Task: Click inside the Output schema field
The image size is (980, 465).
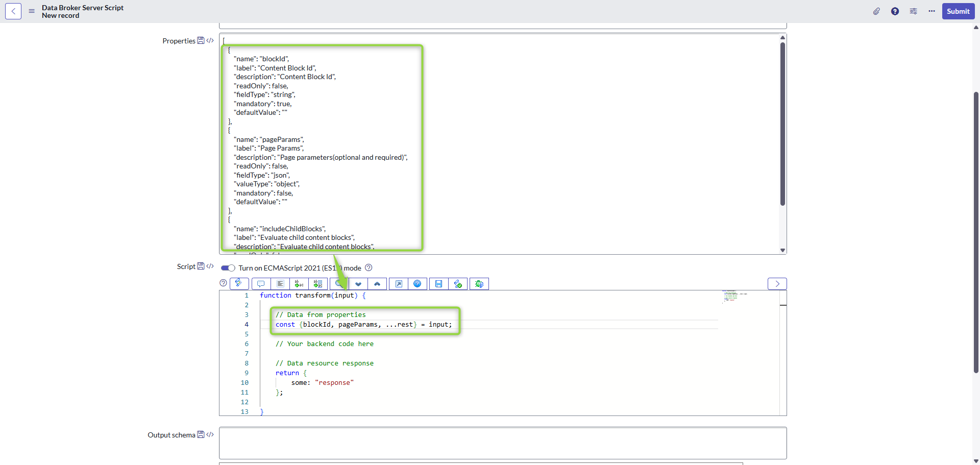Action: 502,443
